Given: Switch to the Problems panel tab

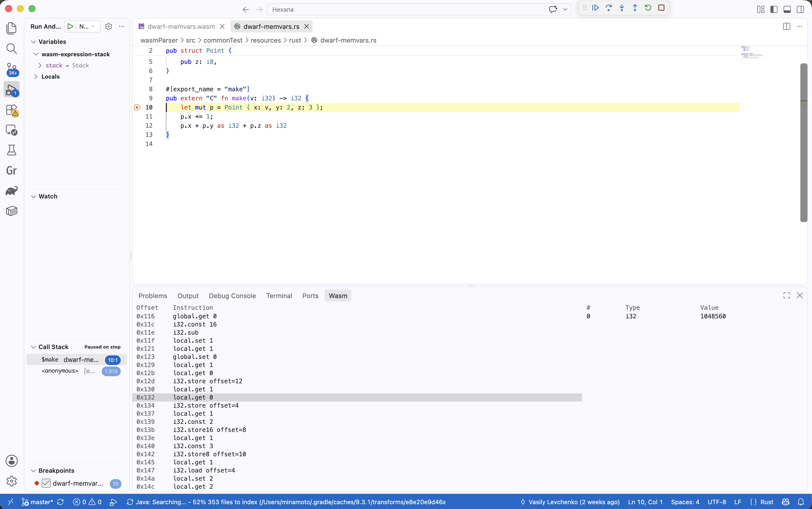Looking at the screenshot, I should click(x=153, y=296).
